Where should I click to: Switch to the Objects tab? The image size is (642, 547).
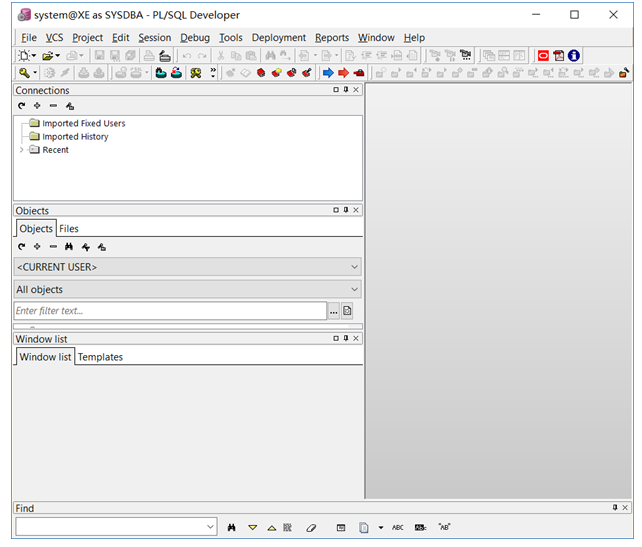pyautogui.click(x=36, y=228)
